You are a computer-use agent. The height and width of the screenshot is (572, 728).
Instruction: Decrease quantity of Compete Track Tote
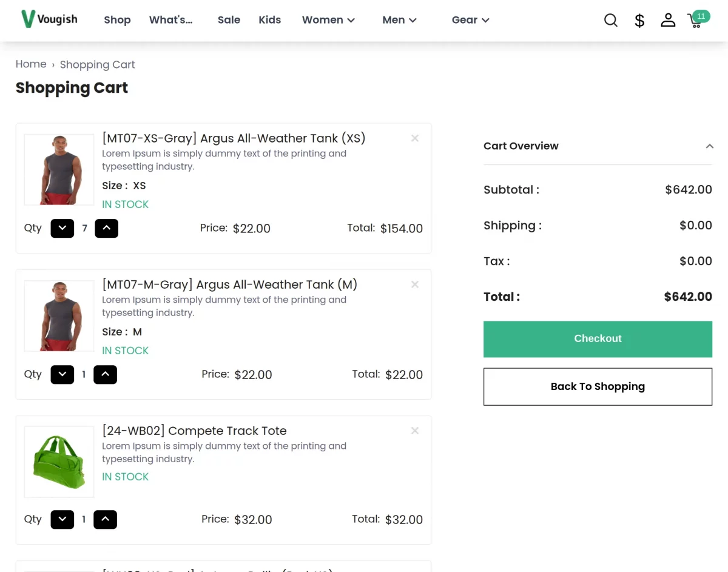coord(62,520)
